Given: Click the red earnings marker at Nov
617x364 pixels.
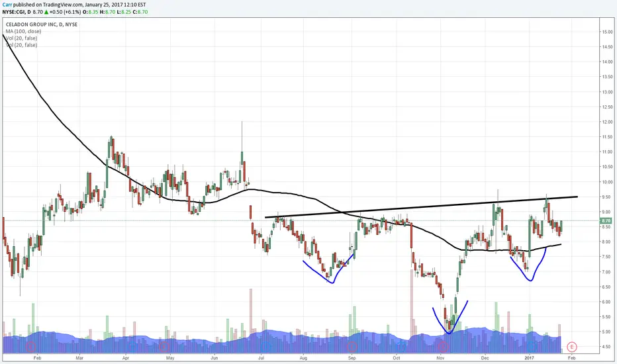Looking at the screenshot, I should point(443,347).
